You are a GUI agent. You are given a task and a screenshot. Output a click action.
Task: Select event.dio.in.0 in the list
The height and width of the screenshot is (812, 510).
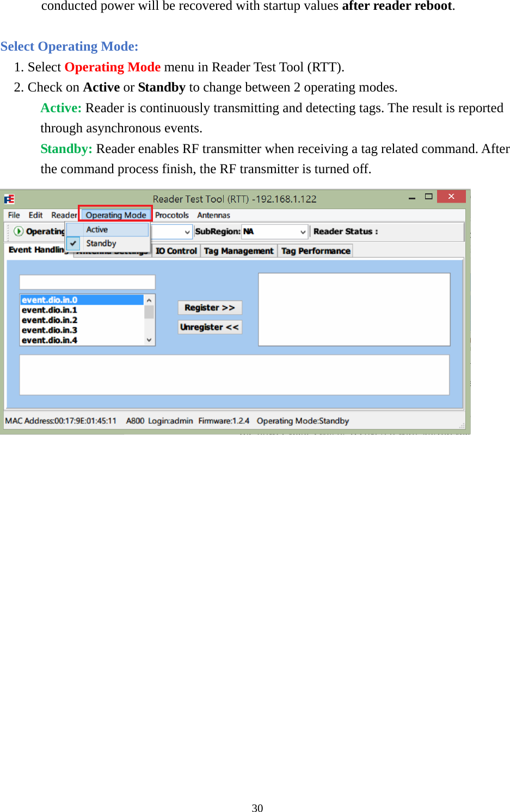[x=82, y=300]
